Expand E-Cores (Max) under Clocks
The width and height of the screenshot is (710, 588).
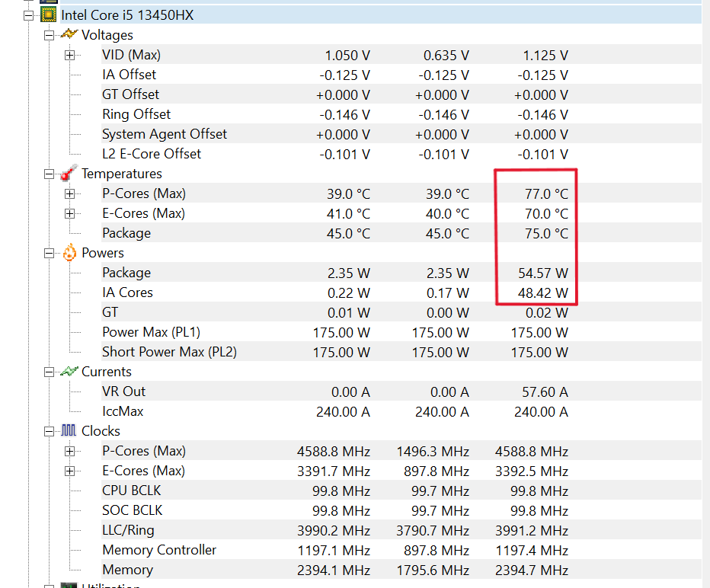tap(70, 471)
